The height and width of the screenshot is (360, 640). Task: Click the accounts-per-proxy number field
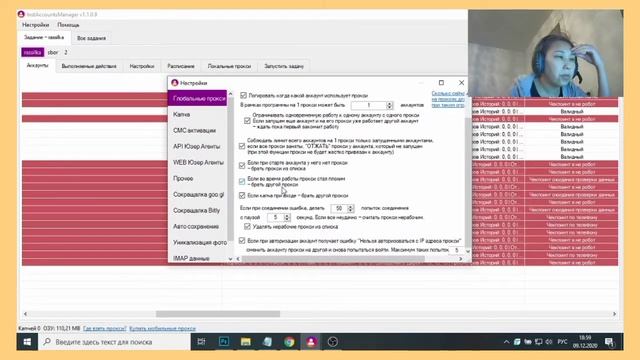pos(369,105)
